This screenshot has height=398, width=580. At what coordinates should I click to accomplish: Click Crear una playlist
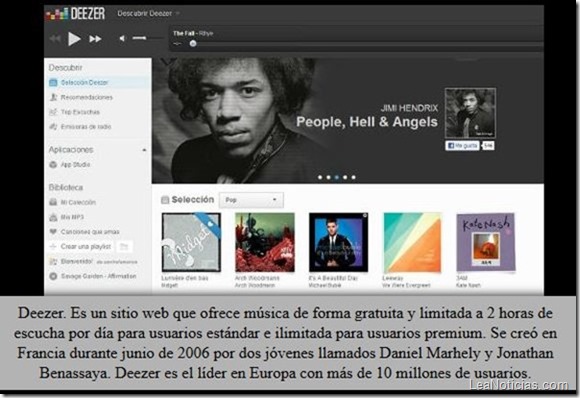click(x=86, y=247)
